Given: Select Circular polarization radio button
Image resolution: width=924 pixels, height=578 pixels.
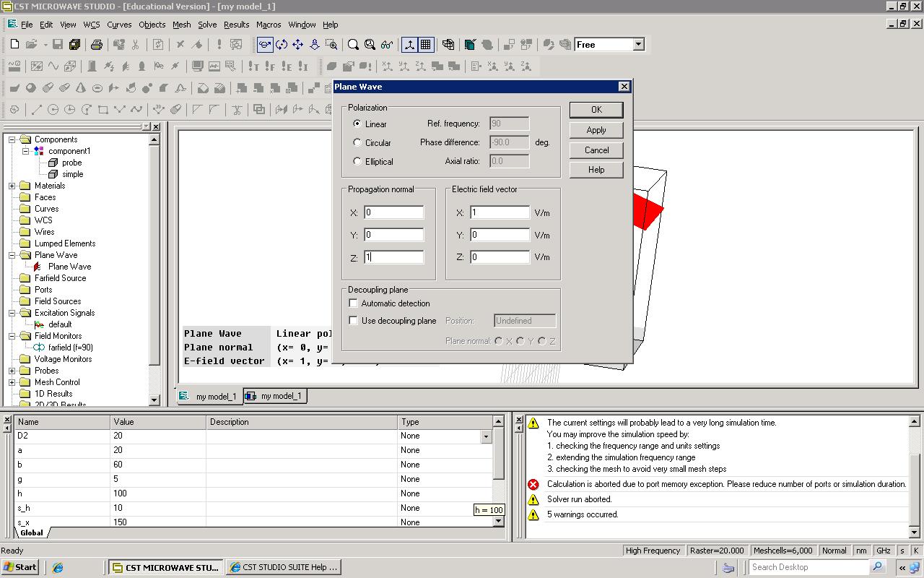Looking at the screenshot, I should pyautogui.click(x=357, y=142).
